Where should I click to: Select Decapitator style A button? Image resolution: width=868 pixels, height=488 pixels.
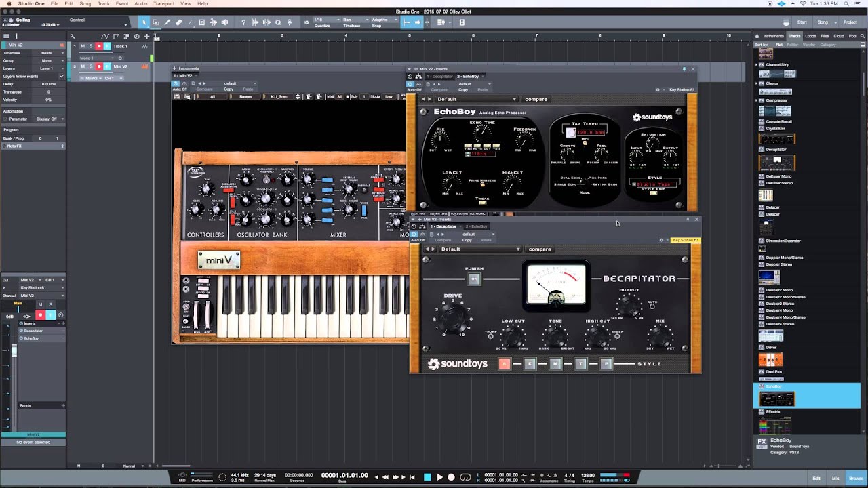[504, 364]
